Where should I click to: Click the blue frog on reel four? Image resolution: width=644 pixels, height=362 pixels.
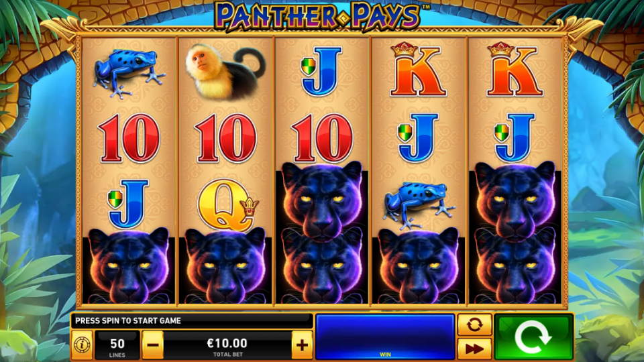tap(419, 204)
